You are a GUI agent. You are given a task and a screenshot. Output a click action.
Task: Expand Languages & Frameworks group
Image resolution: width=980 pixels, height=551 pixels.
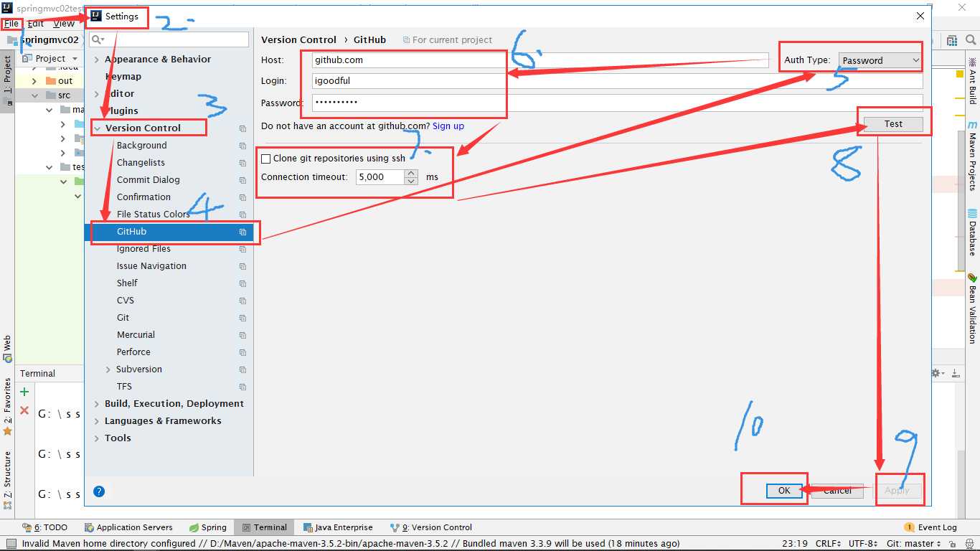97,421
